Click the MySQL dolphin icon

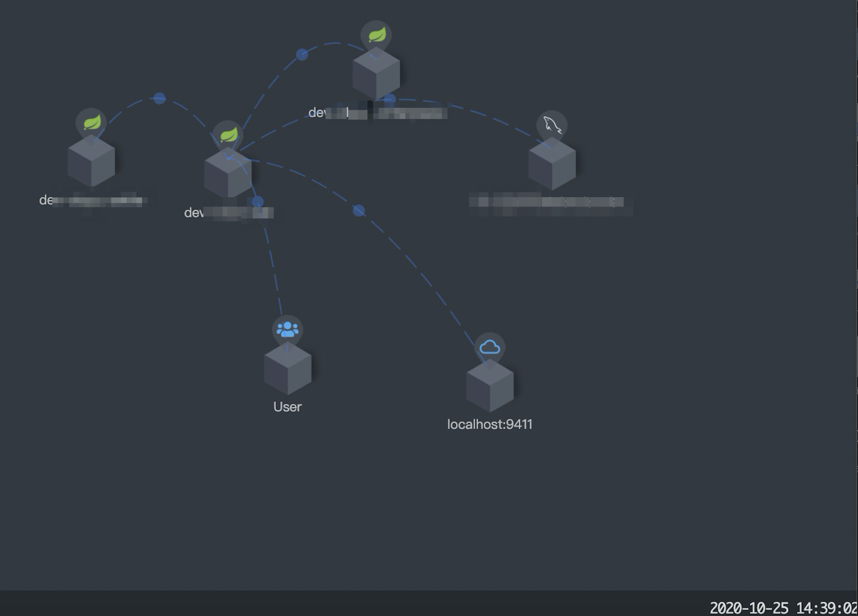point(552,125)
